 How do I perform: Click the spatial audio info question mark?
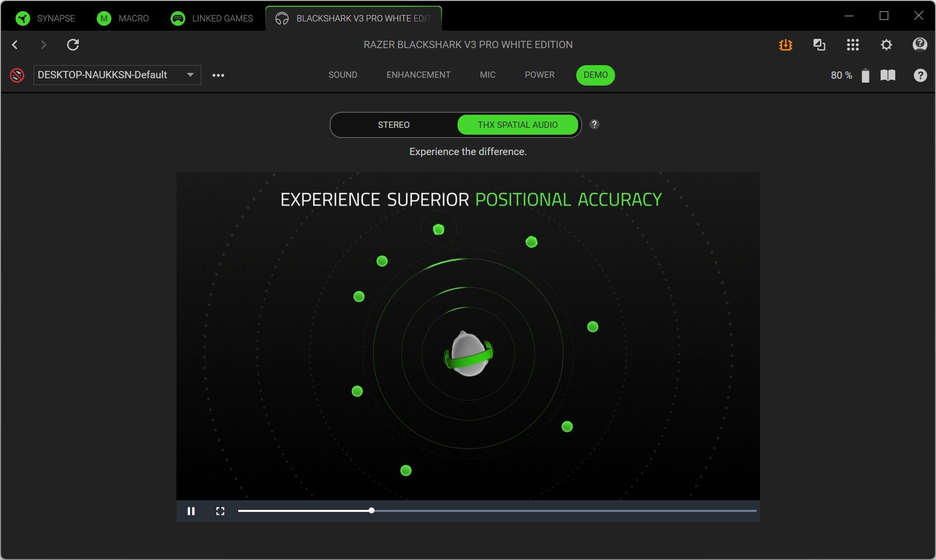click(x=594, y=124)
